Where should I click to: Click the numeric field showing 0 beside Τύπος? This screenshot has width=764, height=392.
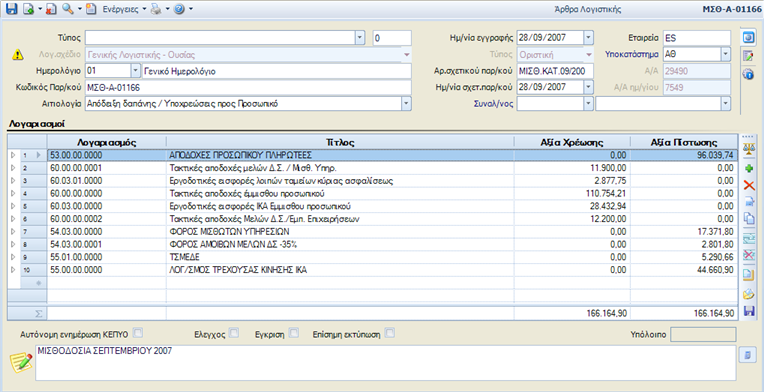(392, 37)
